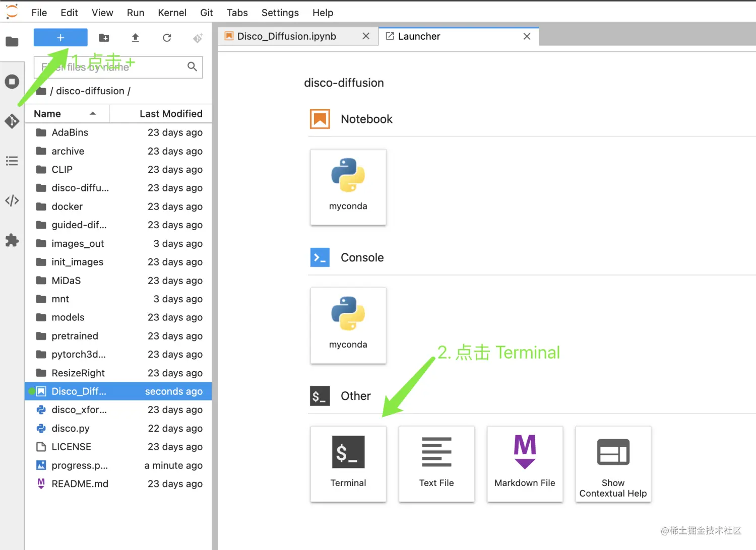
Task: Open myconda console from Console section
Action: pos(348,325)
